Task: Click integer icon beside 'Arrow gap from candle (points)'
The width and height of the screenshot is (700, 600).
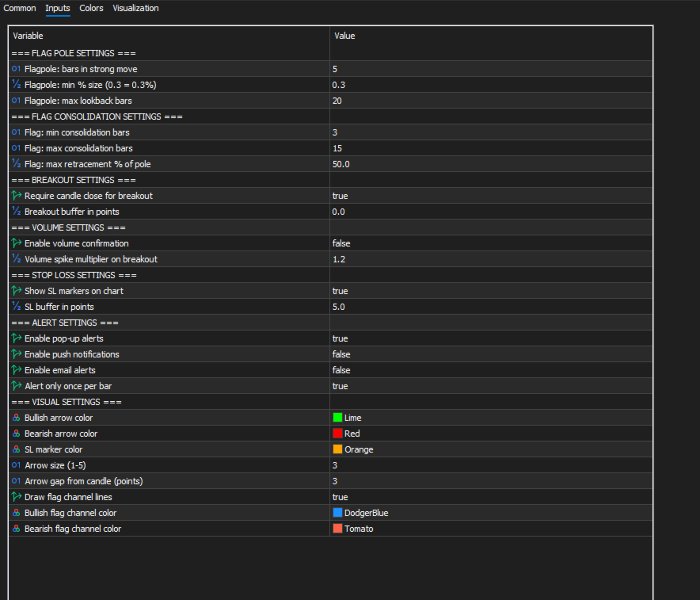Action: coord(16,481)
